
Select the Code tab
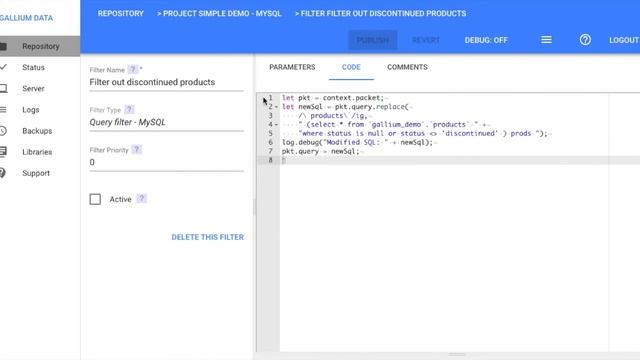tap(351, 67)
